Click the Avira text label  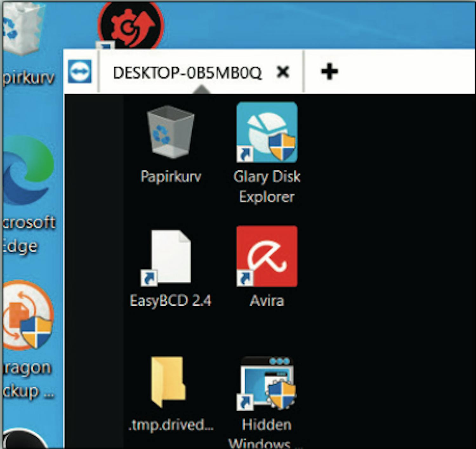pos(267,301)
